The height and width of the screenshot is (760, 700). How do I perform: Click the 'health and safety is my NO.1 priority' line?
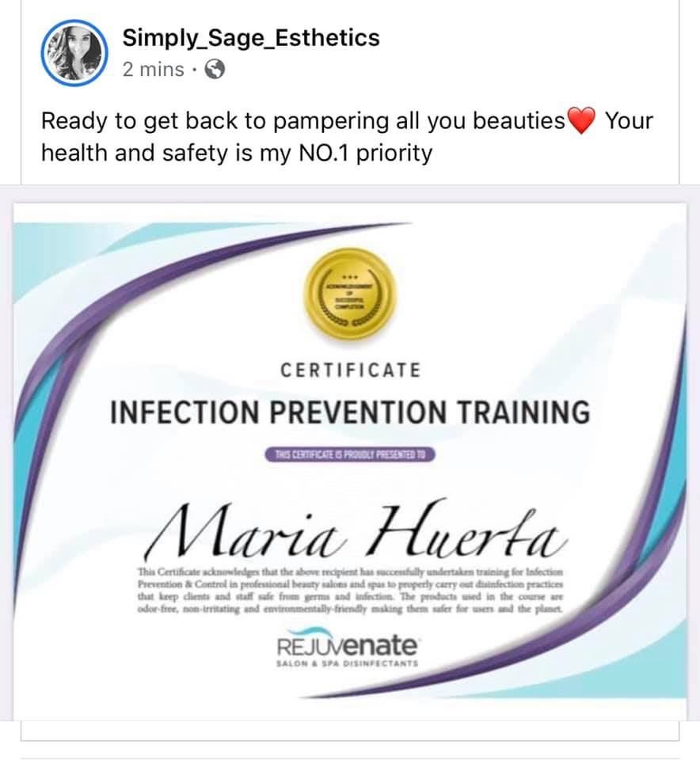point(237,153)
